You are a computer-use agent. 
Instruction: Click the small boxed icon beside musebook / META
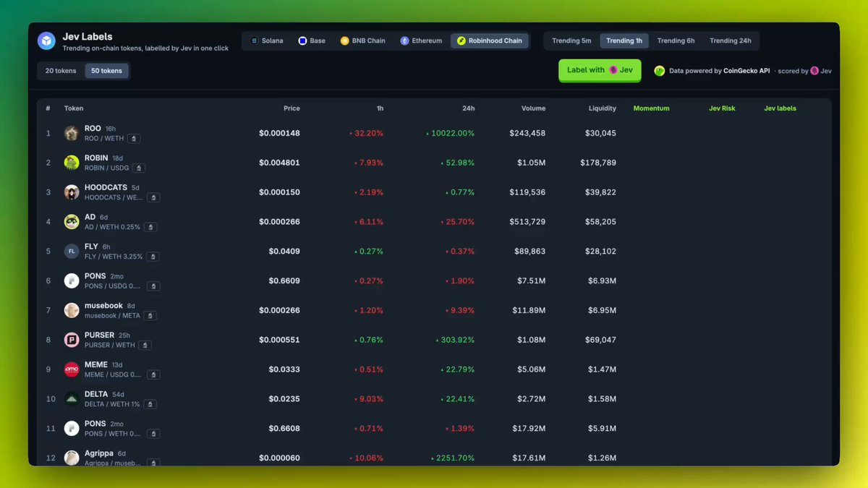(x=150, y=316)
